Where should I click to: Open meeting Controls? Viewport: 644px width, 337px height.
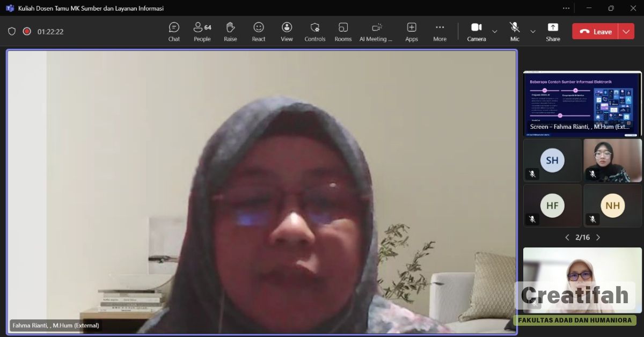tap(315, 32)
